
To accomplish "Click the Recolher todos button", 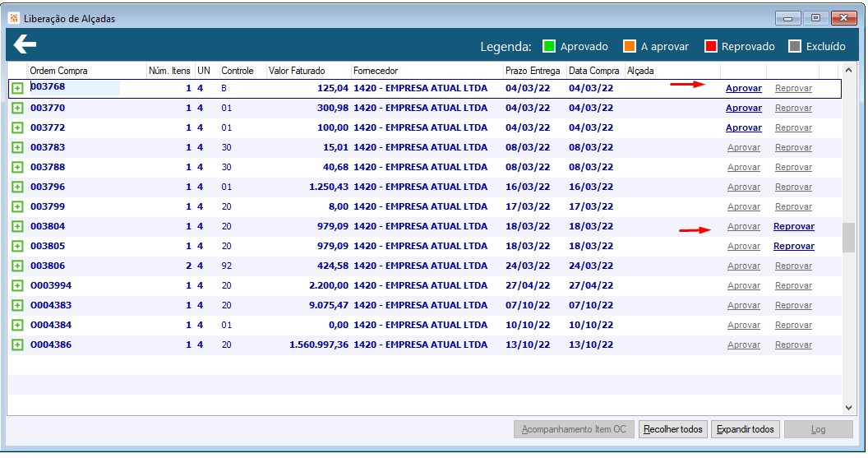I will 672,429.
